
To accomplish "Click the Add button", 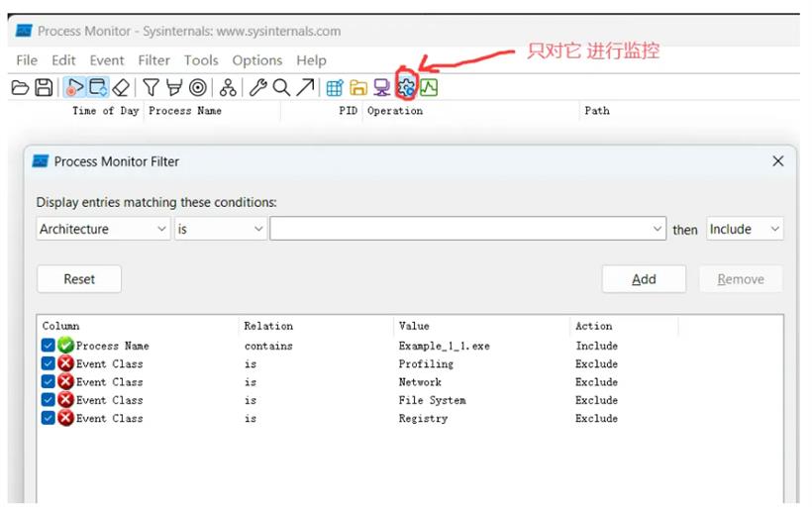I will pyautogui.click(x=644, y=279).
